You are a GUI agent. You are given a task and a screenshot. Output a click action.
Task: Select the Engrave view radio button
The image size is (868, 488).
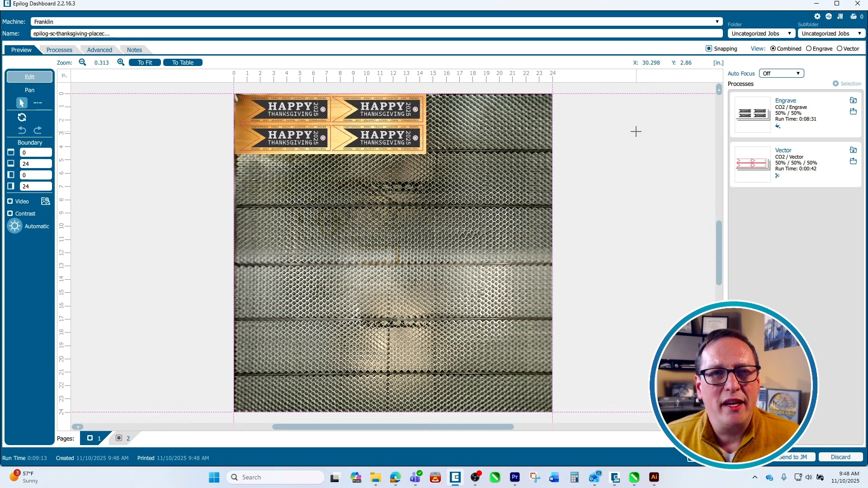point(809,48)
